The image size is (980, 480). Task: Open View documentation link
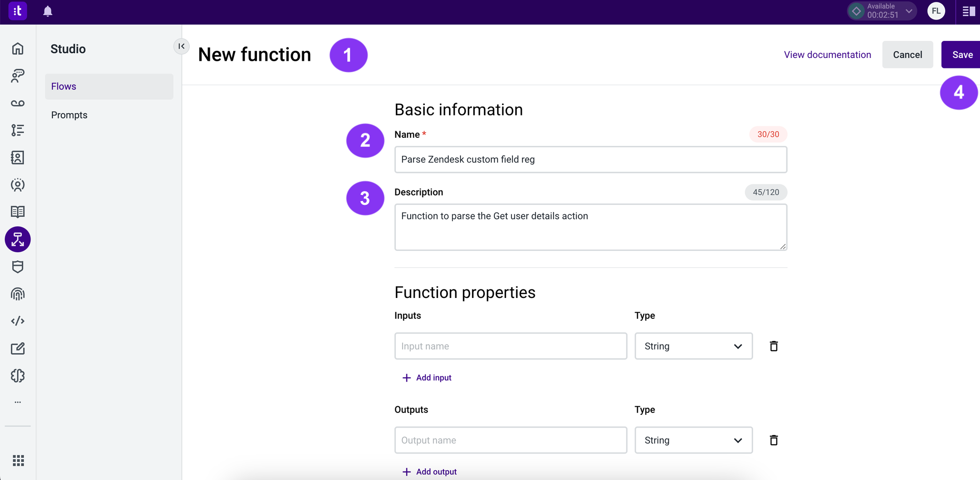pos(827,55)
